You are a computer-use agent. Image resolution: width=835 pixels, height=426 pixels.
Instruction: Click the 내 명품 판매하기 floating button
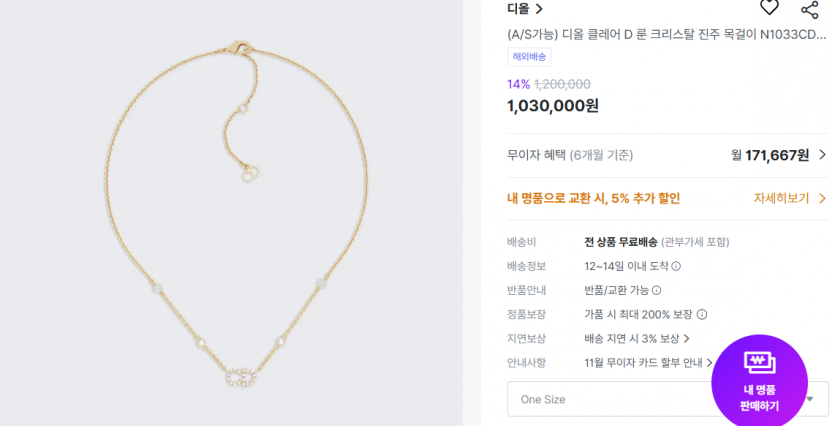(x=759, y=380)
